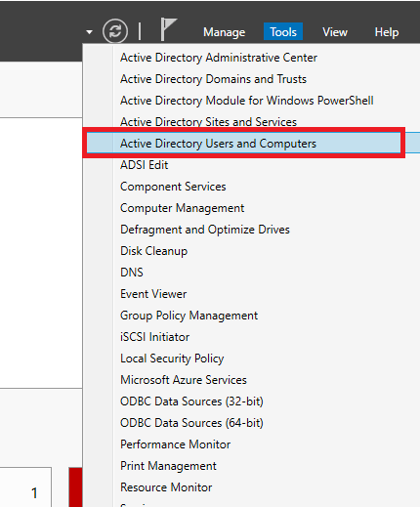Open Event Viewer from the list
Viewport: 420px width, 507px height.
click(153, 294)
